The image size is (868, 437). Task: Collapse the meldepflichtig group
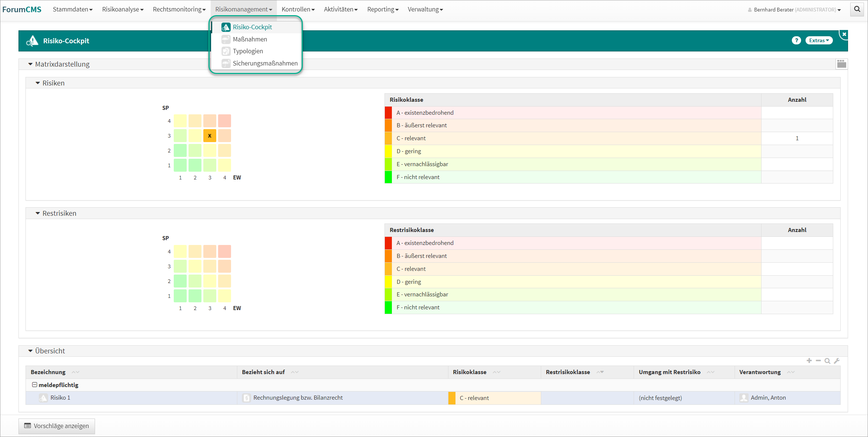(34, 385)
